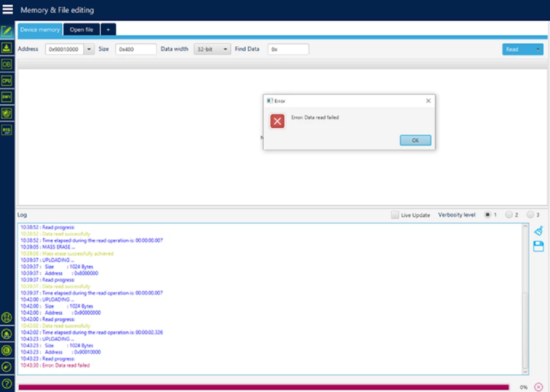Open the help question mark icon
This screenshot has width=550, height=392.
click(7, 383)
